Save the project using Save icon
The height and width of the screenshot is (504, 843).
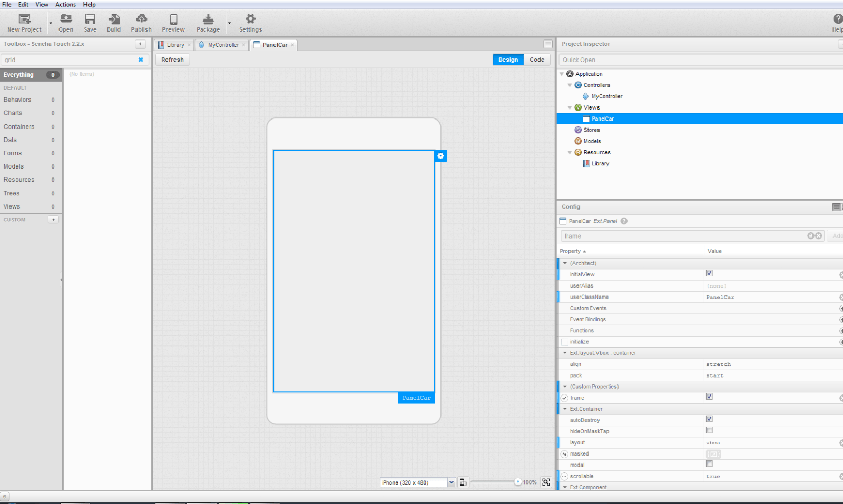coord(90,19)
